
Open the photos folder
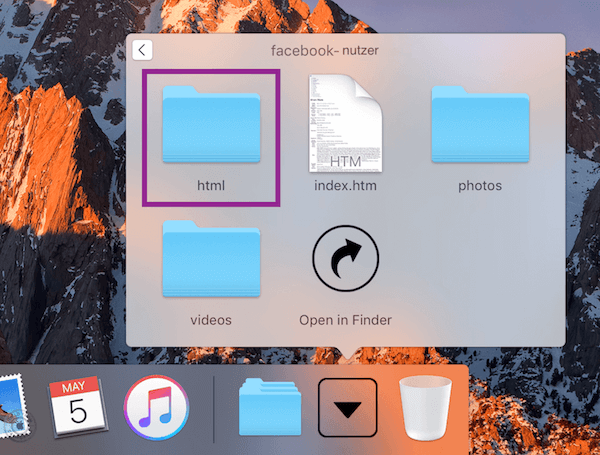click(x=480, y=124)
